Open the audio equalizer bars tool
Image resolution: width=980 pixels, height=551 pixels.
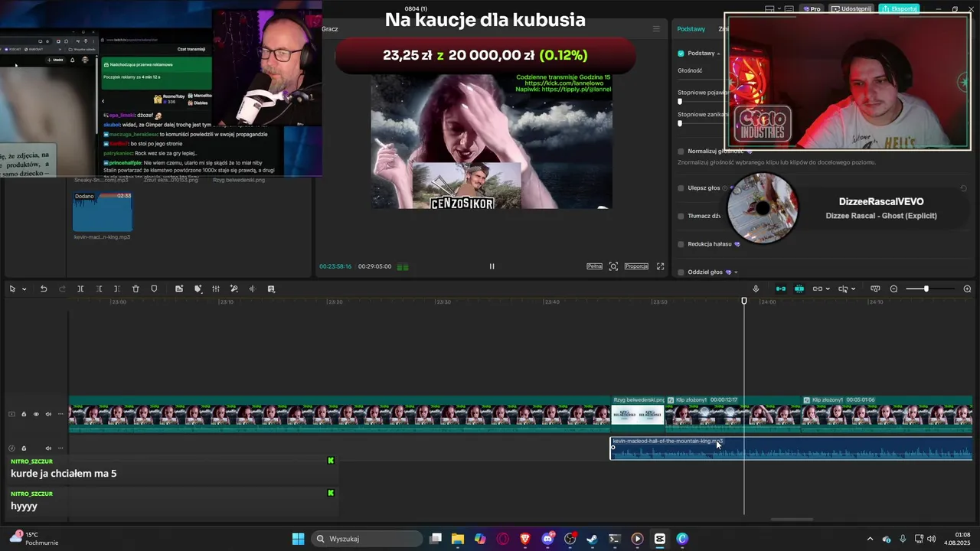pyautogui.click(x=216, y=289)
